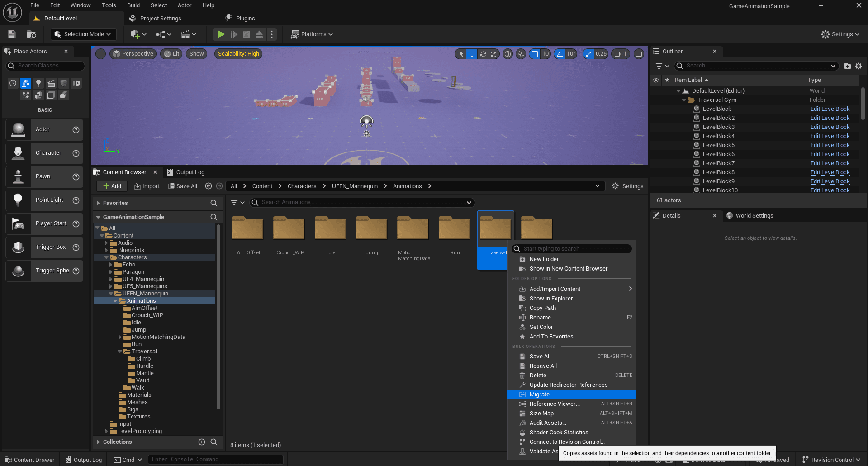Select the Hurdle folder in the tree
Image resolution: width=868 pixels, height=466 pixels.
(x=145, y=366)
